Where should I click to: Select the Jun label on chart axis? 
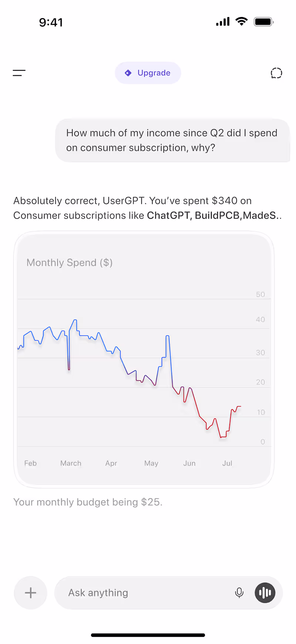tap(189, 463)
